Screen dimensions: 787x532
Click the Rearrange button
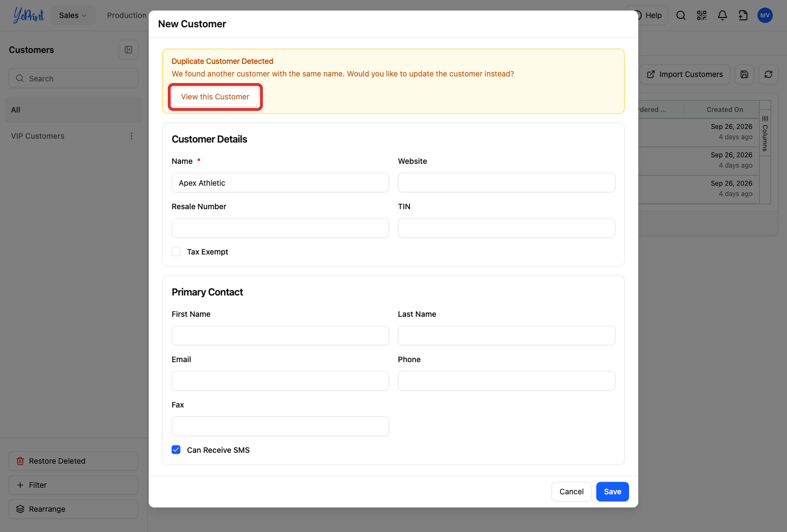coord(73,509)
